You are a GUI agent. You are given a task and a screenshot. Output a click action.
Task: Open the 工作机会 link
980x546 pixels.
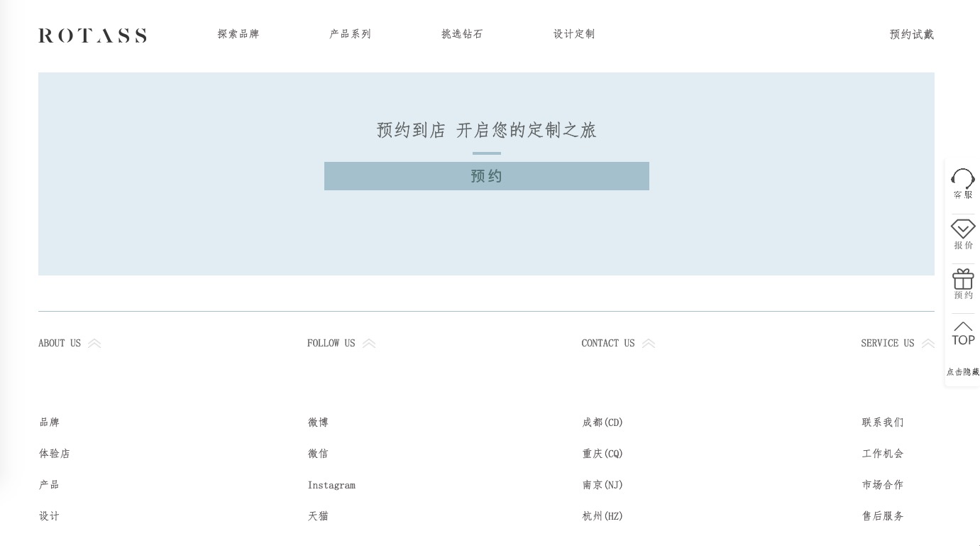(883, 454)
